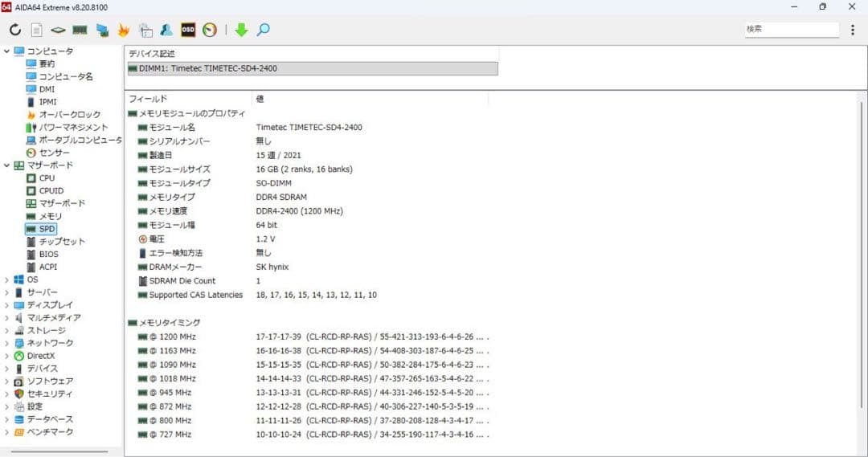
Task: Click the memory module toolbar icon
Action: [x=80, y=30]
